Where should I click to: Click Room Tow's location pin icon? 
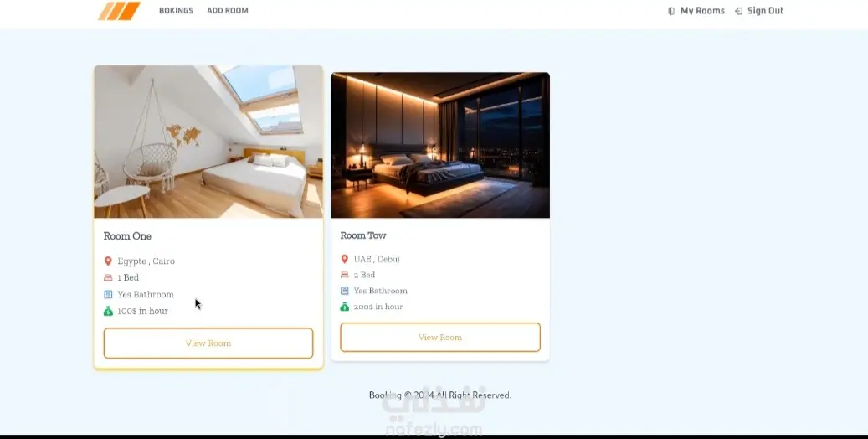(x=344, y=259)
